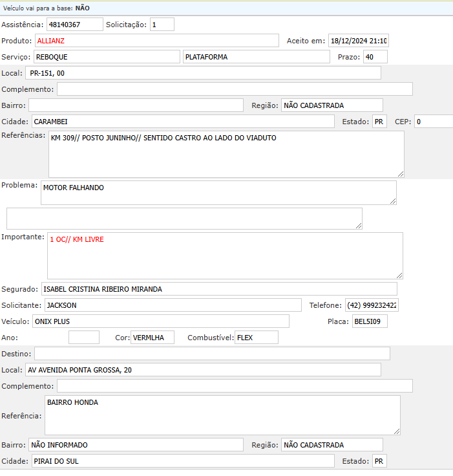Click the empty origin Bairro field
The height and width of the screenshot is (476, 453).
136,105
